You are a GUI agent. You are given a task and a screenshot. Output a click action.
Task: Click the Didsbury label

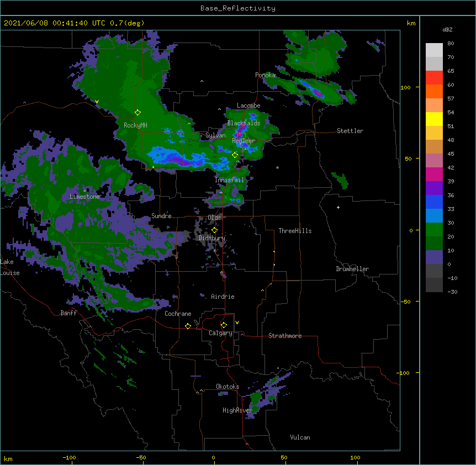(212, 238)
